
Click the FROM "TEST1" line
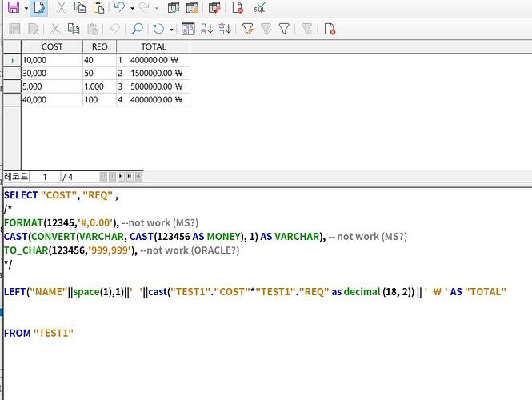tap(38, 333)
